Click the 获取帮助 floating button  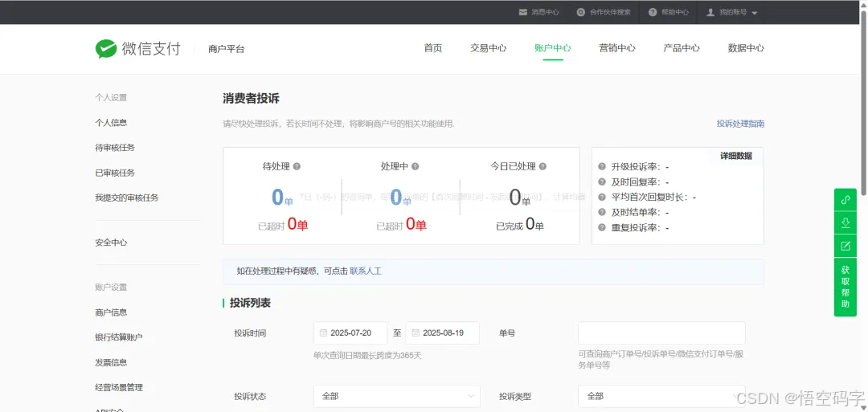pyautogui.click(x=845, y=287)
